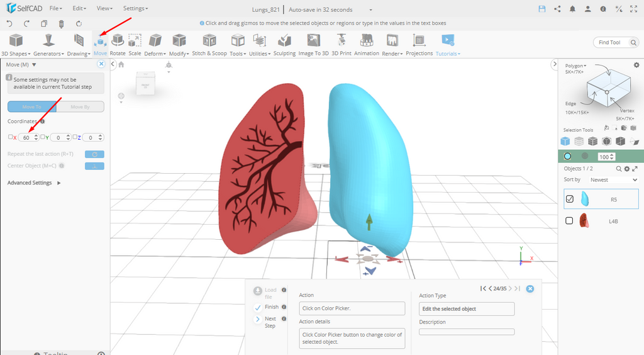
Task: Open the Move (M) panel dropdown
Action: [34, 65]
